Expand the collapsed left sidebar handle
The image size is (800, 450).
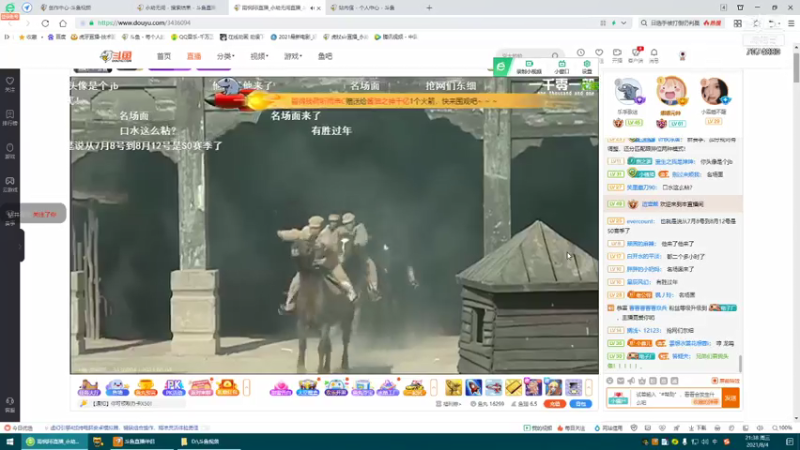(20, 246)
